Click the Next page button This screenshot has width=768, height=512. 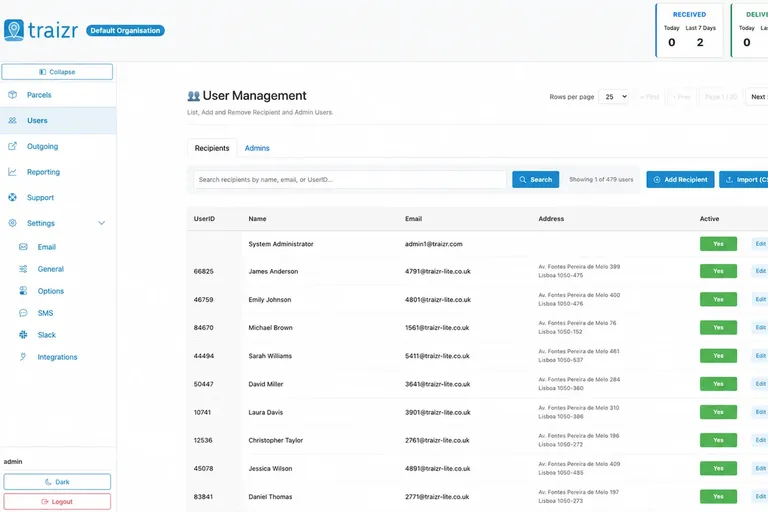[757, 97]
